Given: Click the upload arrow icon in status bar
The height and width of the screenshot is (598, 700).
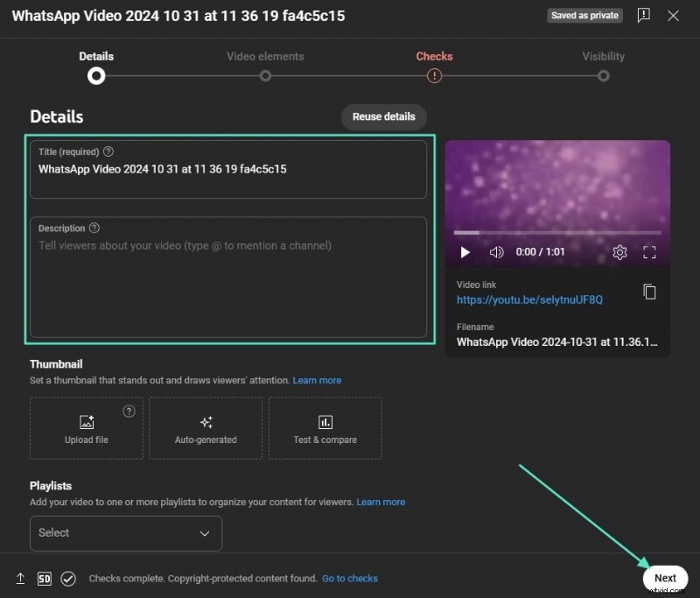Looking at the screenshot, I should (x=19, y=579).
